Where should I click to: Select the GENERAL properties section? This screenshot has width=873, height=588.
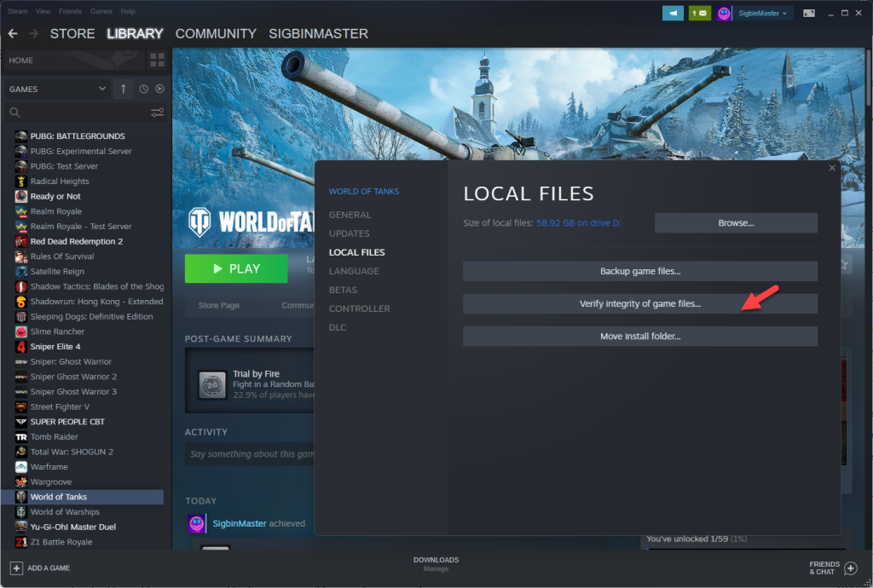(350, 215)
